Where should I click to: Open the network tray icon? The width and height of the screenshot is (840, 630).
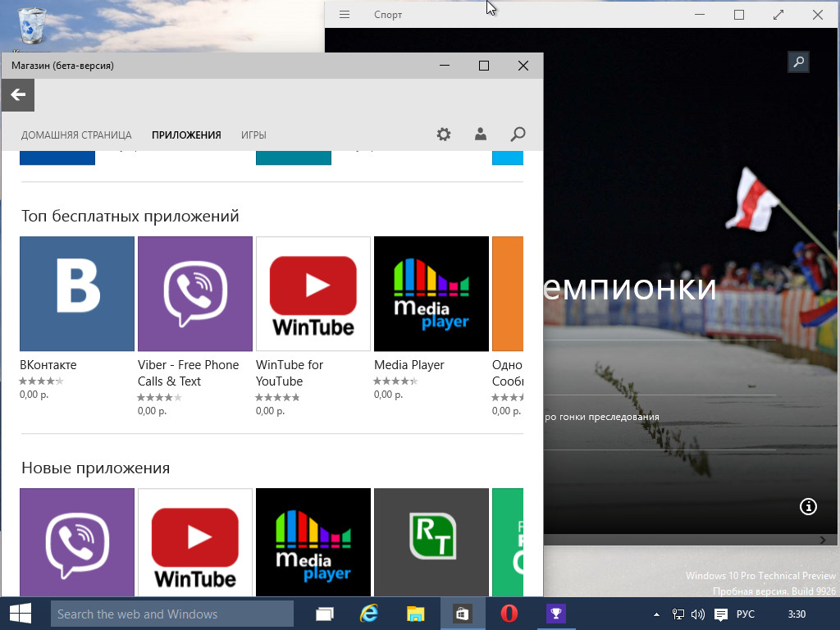[x=678, y=614]
